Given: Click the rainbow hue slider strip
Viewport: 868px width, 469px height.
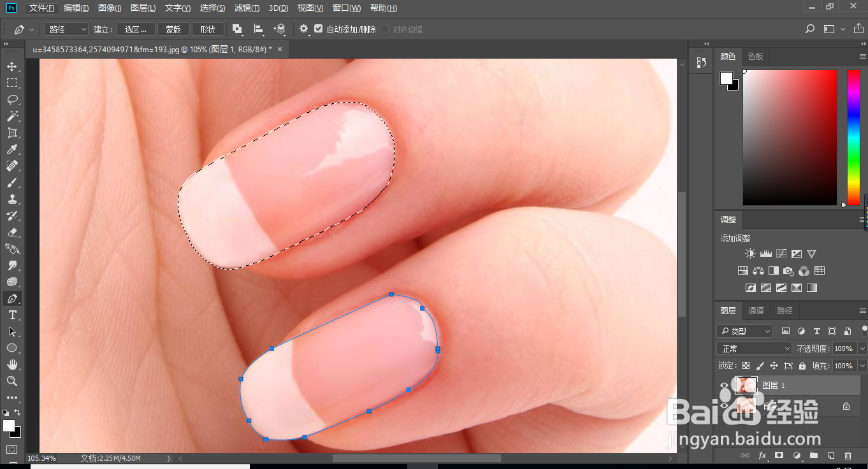Looking at the screenshot, I should click(853, 137).
